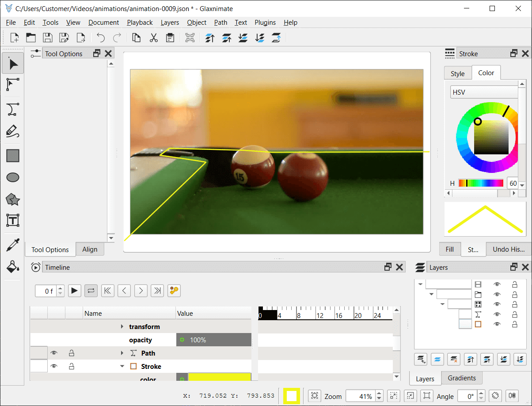This screenshot has height=406, width=532.
Task: Select the Freehand drawing tool
Action: [12, 131]
